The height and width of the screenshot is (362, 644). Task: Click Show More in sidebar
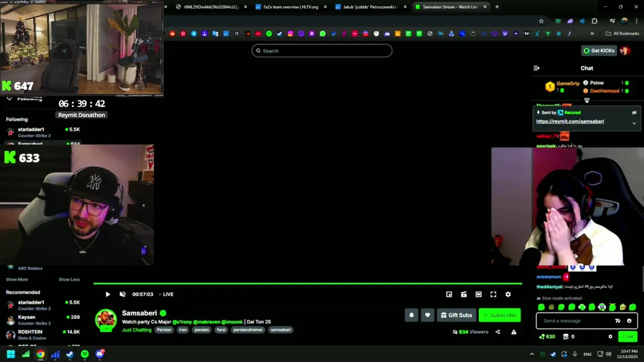pos(17,280)
